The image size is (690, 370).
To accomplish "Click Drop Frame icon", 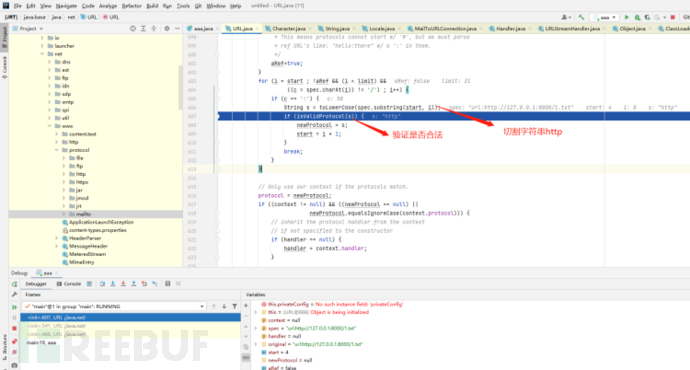I will pyautogui.click(x=144, y=284).
